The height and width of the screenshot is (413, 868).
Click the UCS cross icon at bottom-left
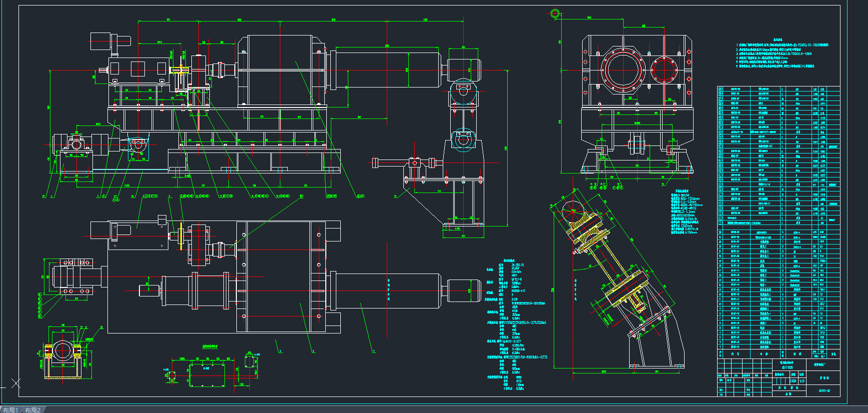pos(16,383)
